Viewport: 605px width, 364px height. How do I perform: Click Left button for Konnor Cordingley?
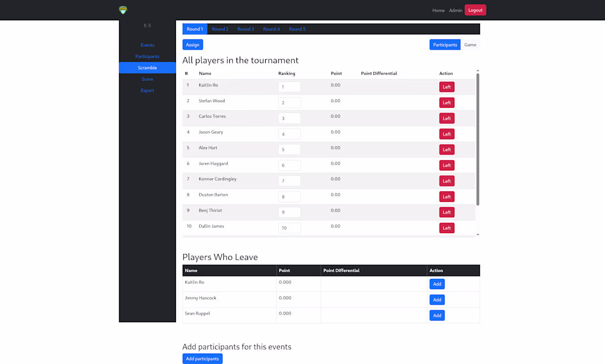447,181
